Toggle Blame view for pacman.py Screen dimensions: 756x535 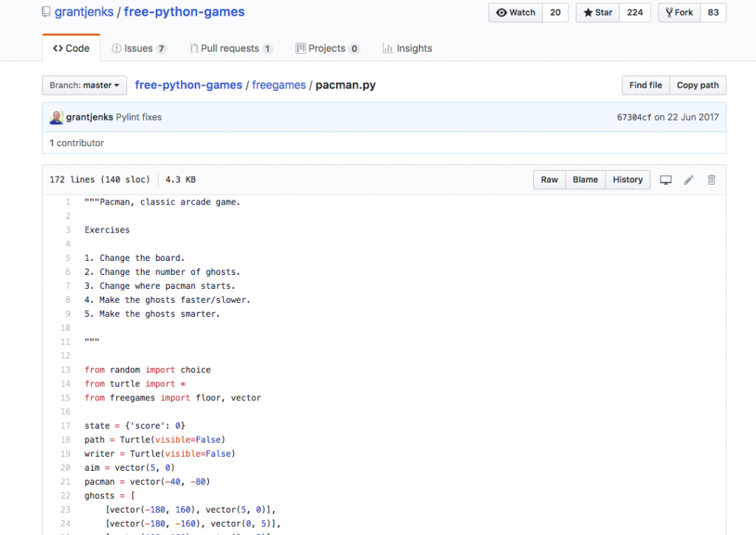(585, 179)
